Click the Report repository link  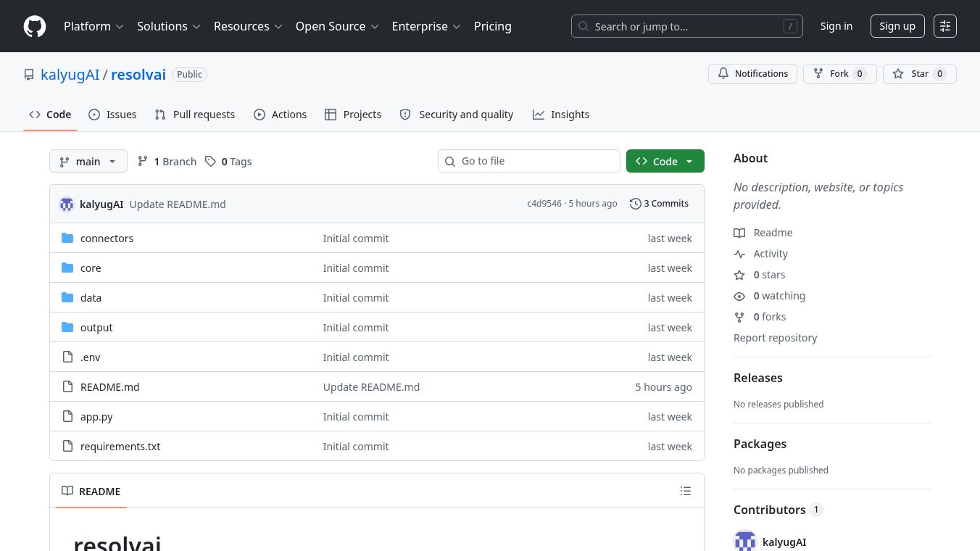point(775,338)
